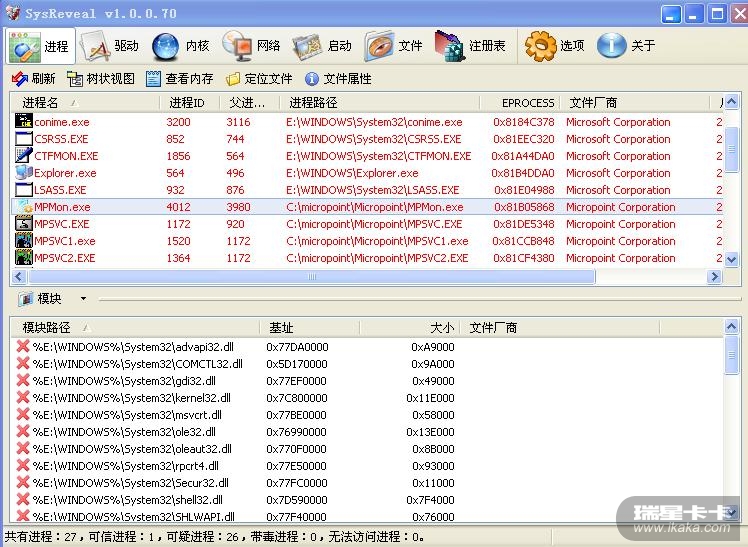Select module row rpcrt4.dll

click(366, 466)
